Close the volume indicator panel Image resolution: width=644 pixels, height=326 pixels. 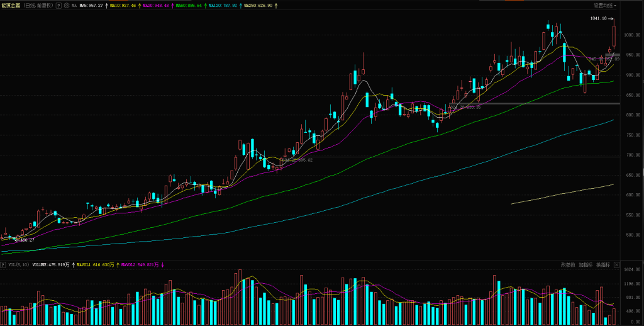[x=616, y=265]
